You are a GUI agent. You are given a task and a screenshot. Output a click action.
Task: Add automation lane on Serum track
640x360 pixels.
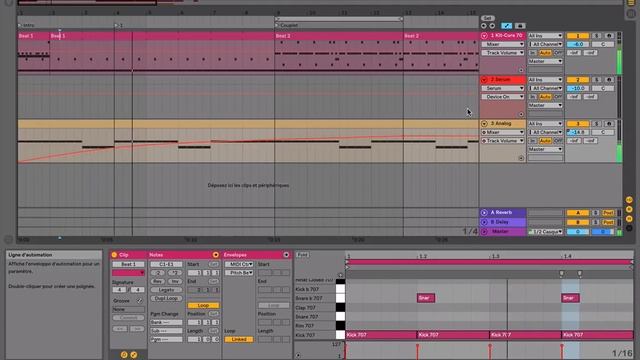coord(521,114)
